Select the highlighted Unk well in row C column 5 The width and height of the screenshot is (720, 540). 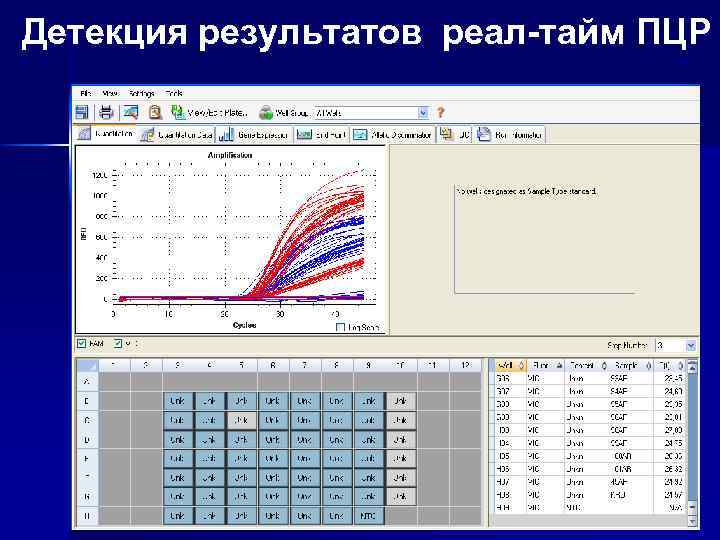pyautogui.click(x=241, y=420)
